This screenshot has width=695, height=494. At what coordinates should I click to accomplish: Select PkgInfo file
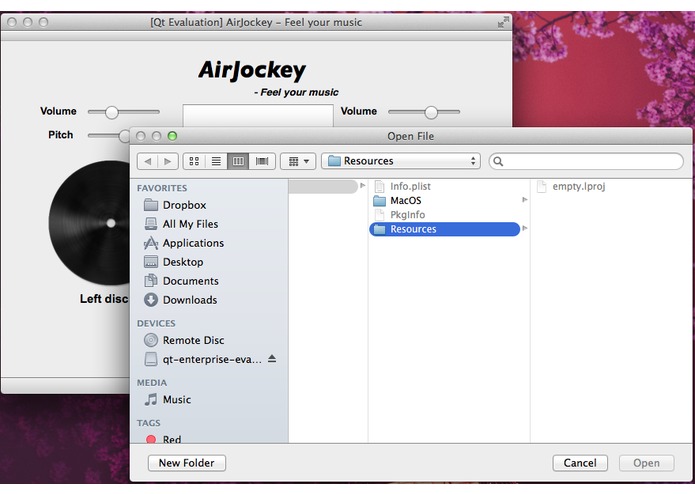point(407,215)
